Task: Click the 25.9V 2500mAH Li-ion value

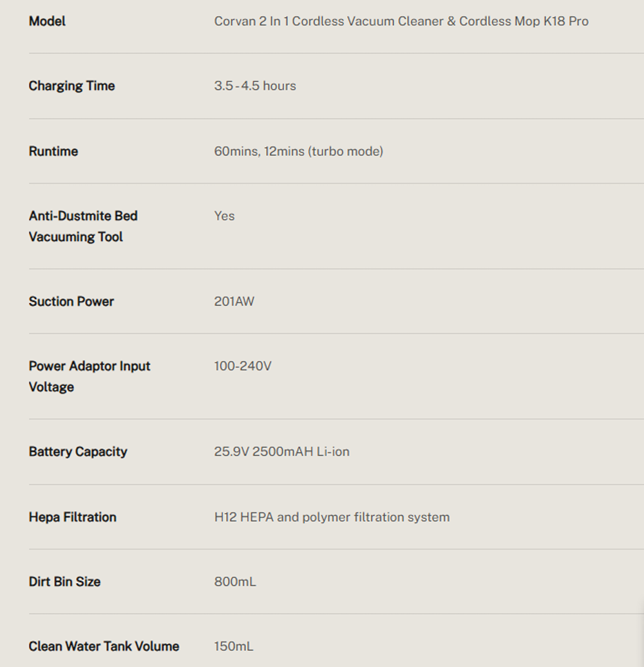Action: (281, 452)
